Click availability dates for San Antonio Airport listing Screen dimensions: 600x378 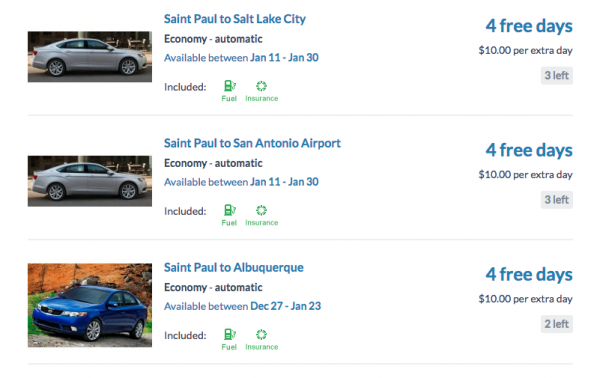click(x=284, y=182)
